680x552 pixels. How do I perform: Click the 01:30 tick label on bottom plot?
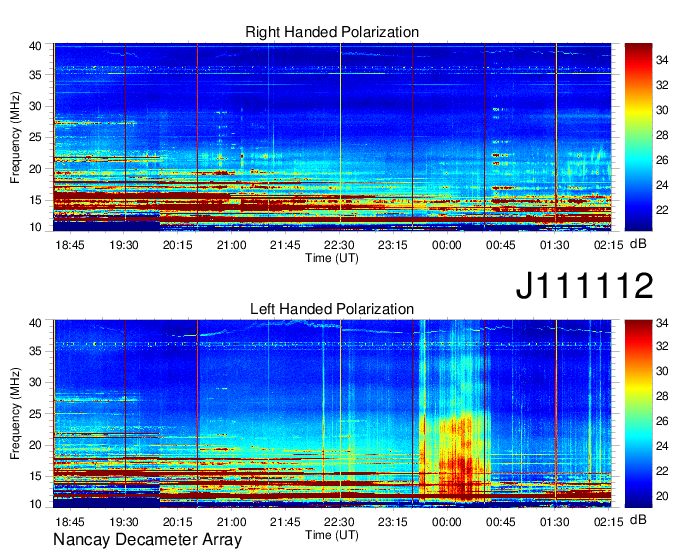coord(555,522)
